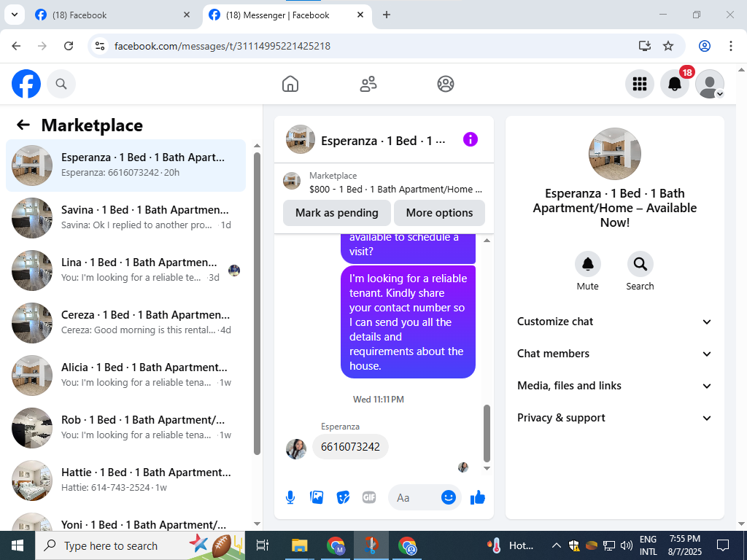Open the Windows Start menu
The width and height of the screenshot is (747, 560).
[x=18, y=545]
